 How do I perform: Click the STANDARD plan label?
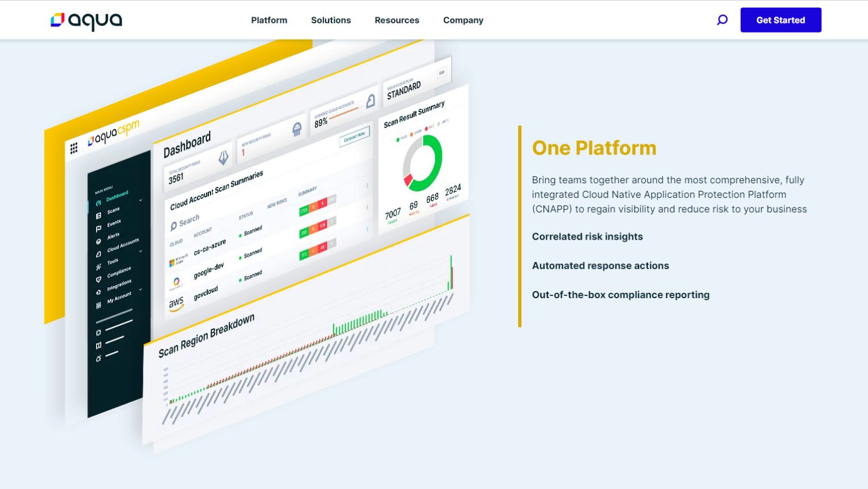(404, 91)
